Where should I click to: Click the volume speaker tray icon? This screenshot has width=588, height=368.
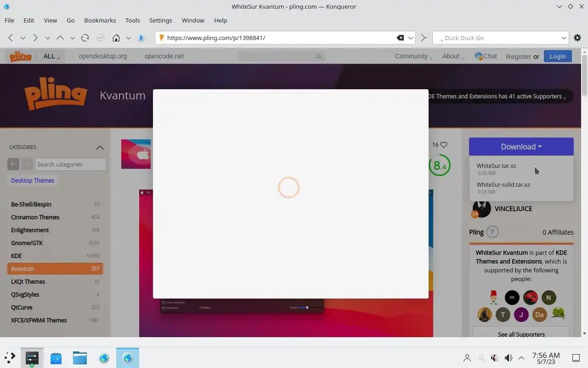pos(508,358)
